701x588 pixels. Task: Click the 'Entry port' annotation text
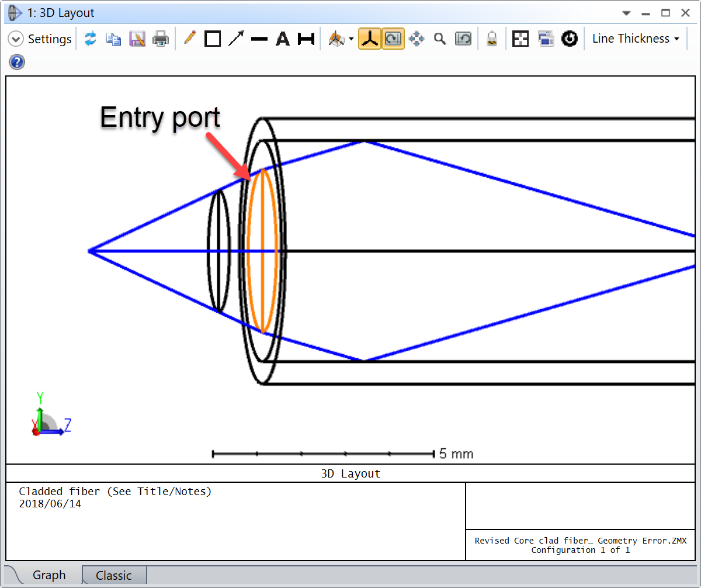[160, 117]
